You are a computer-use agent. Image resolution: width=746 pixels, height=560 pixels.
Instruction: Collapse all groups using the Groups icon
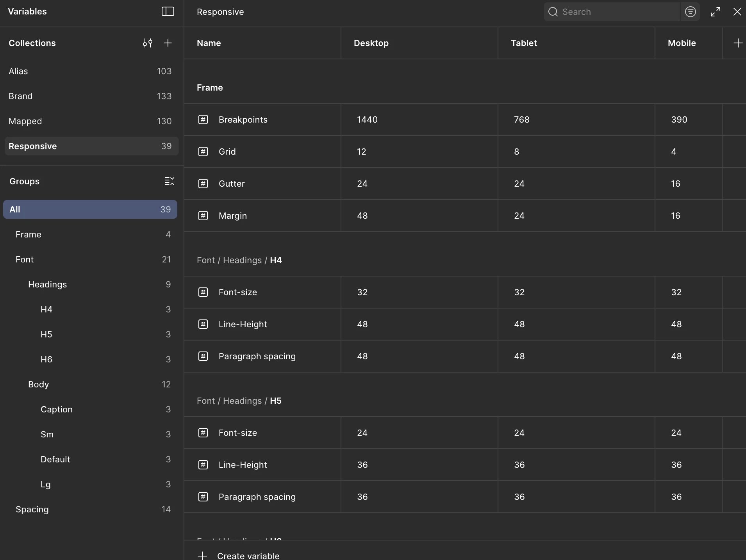pos(169,181)
